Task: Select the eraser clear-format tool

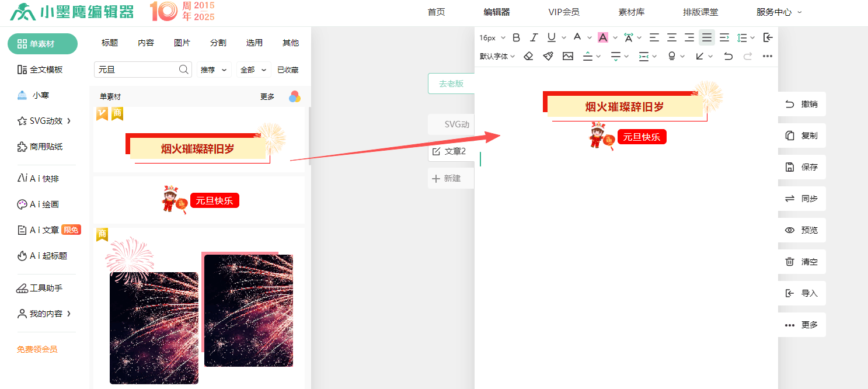Action: (528, 56)
